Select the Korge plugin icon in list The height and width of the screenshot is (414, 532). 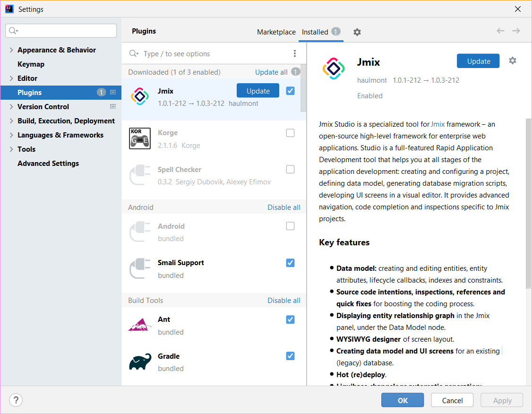[x=140, y=138]
